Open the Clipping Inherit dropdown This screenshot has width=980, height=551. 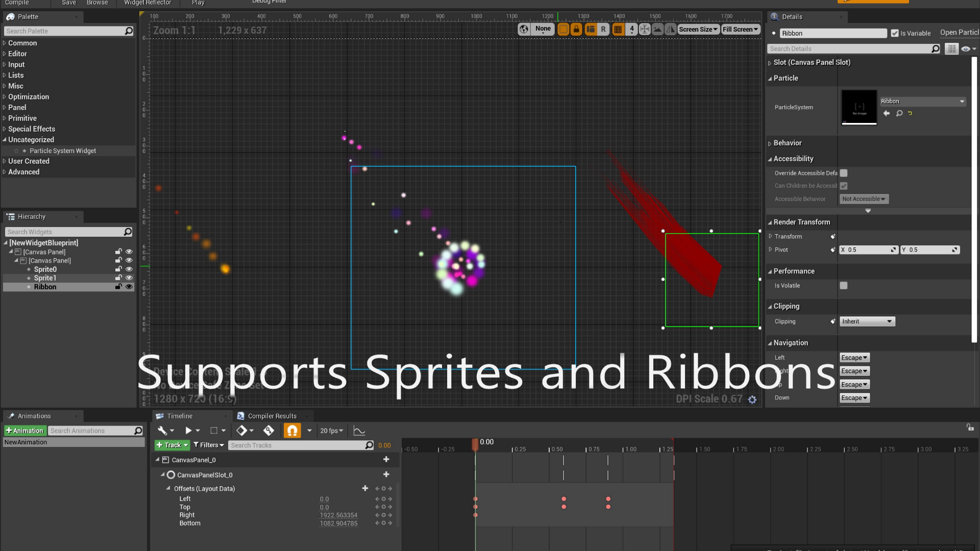coord(866,321)
